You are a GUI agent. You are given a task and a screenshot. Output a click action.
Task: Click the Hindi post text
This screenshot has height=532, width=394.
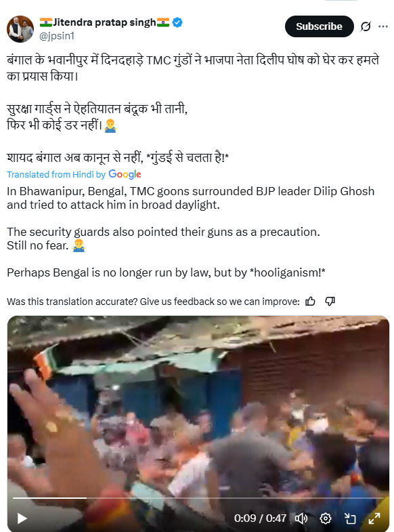[x=193, y=108]
